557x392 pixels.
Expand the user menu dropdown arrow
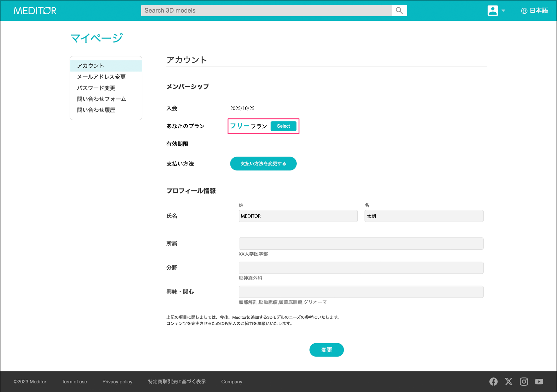[x=503, y=11]
